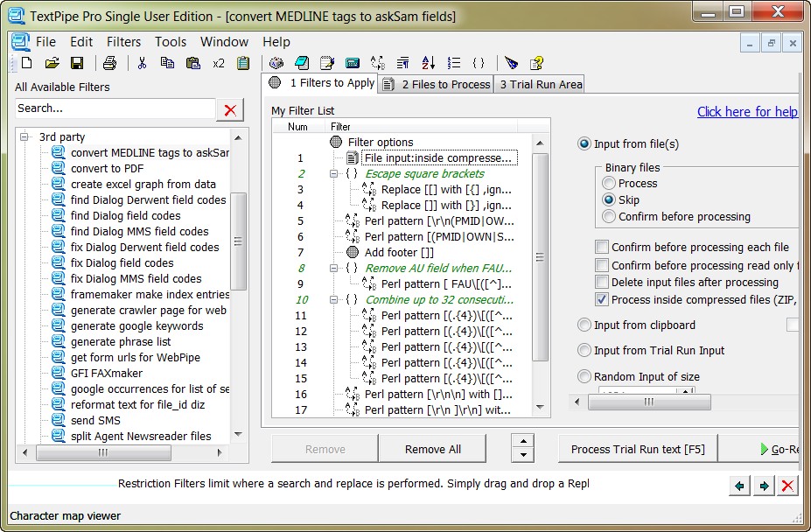The image size is (811, 532).
Task: Click in the filter Search input field
Action: pyautogui.click(x=115, y=108)
